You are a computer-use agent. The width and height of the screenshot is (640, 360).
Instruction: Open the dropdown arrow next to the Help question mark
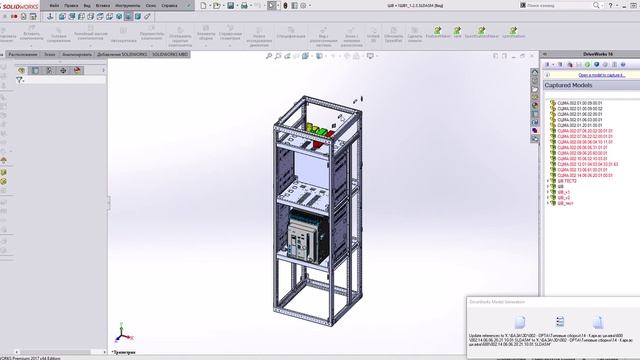click(617, 6)
